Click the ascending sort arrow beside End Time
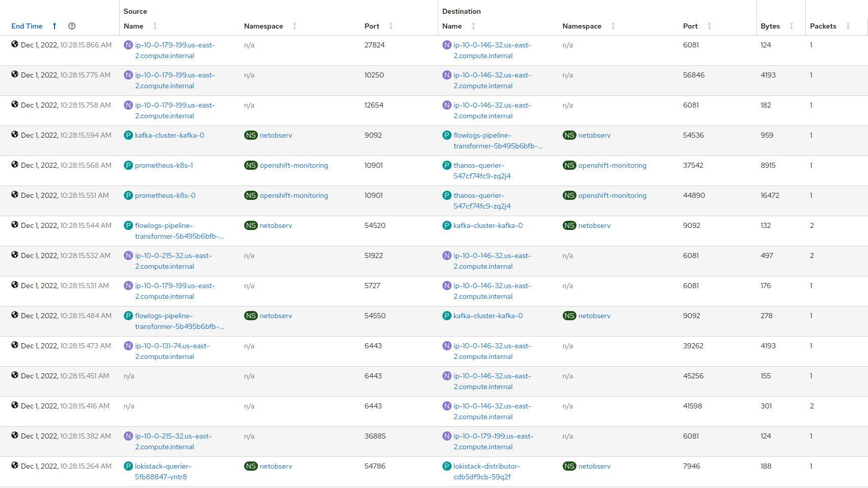The width and height of the screenshot is (868, 488). click(x=55, y=26)
